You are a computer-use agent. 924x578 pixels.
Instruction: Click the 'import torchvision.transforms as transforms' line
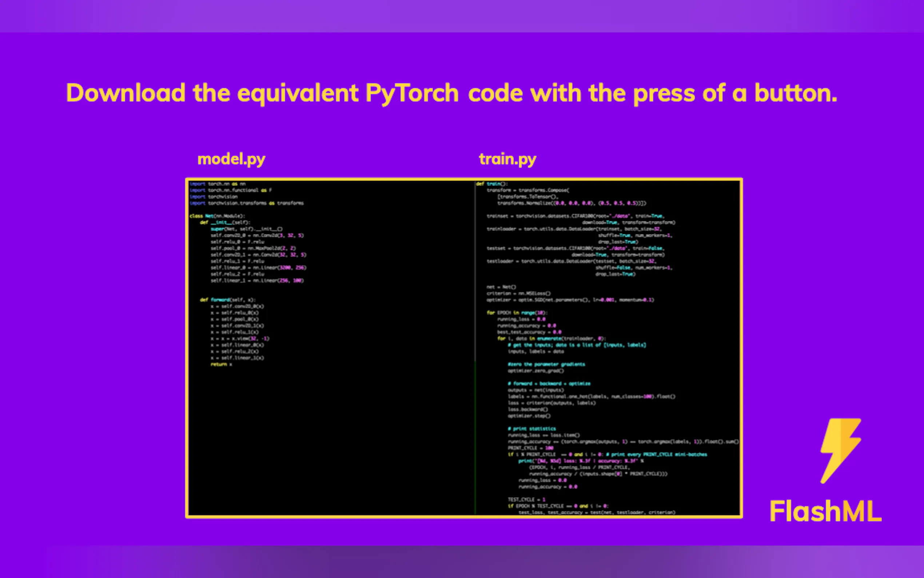(246, 203)
